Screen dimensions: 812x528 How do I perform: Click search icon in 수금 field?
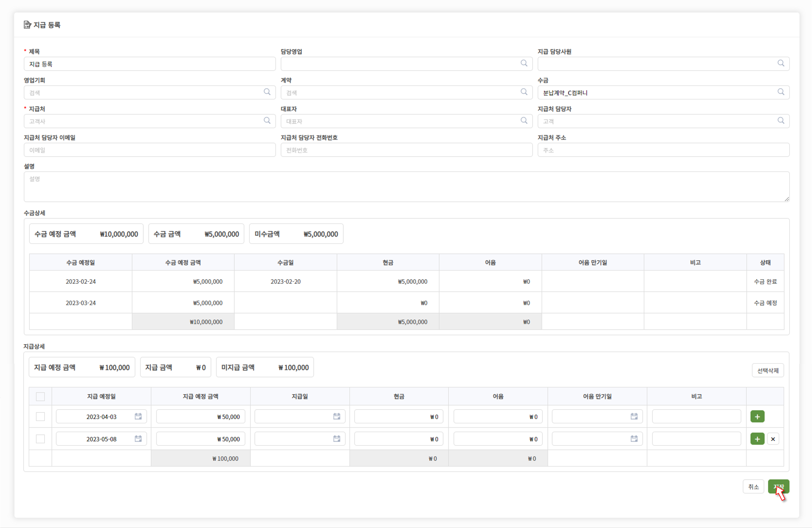[x=781, y=92]
